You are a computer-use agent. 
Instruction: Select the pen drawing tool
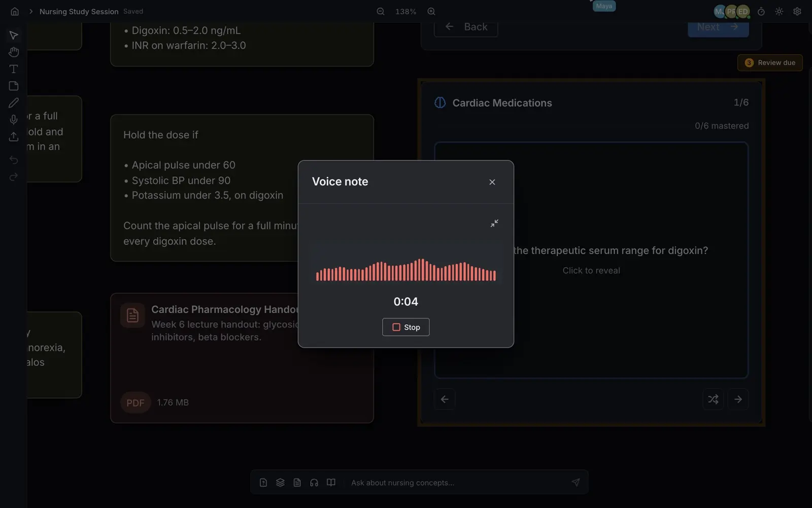pos(14,103)
